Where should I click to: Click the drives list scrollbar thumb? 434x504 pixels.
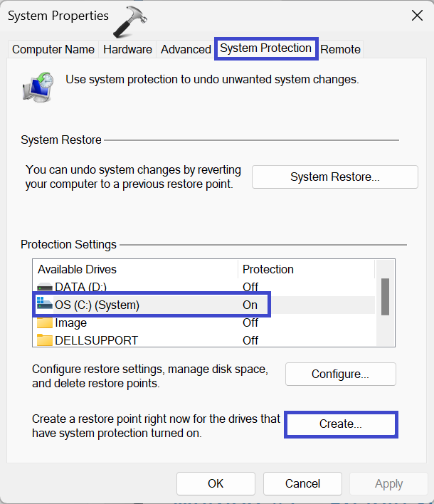(385, 296)
